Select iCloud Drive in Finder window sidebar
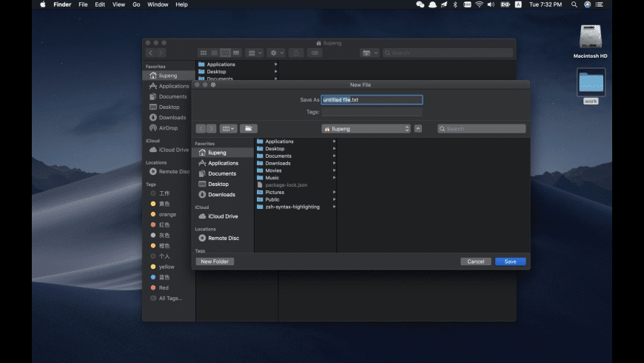This screenshot has width=644, height=363. tap(170, 150)
